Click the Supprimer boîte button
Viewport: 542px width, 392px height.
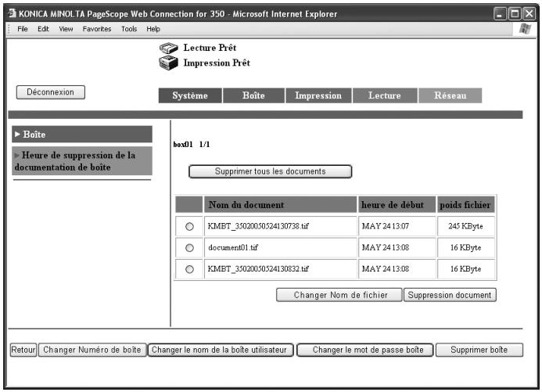[479, 350]
